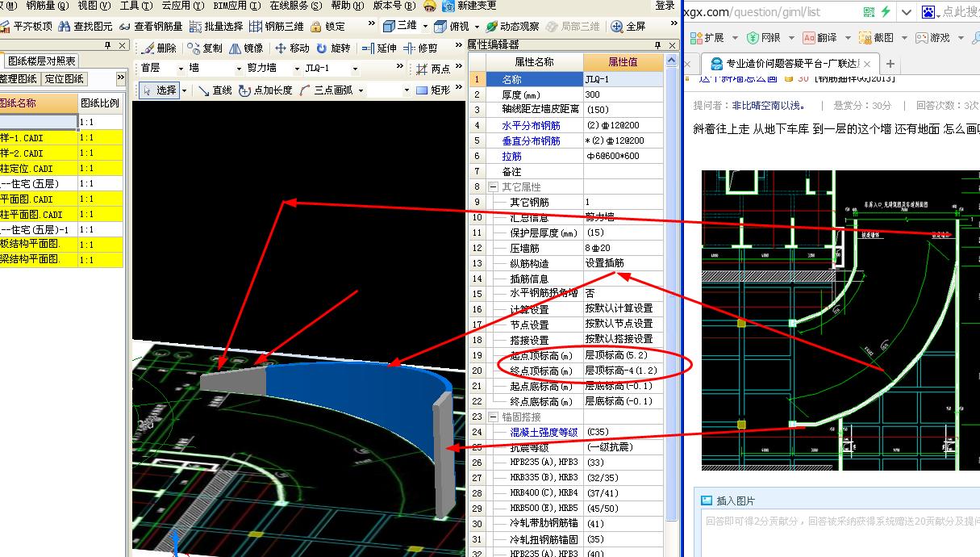980x557 pixels.
Task: Click the 镜像 mirror tool
Action: point(246,48)
